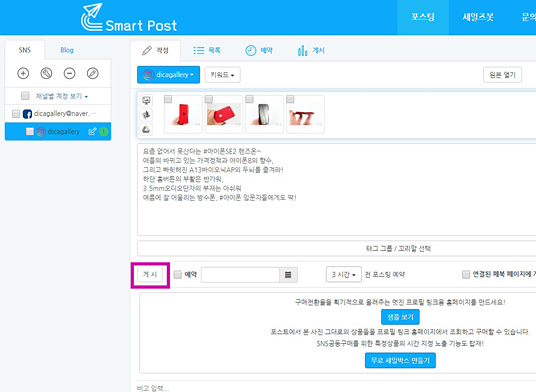
Task: Click the Instagram icon in the dicagallery row
Action: (41, 132)
